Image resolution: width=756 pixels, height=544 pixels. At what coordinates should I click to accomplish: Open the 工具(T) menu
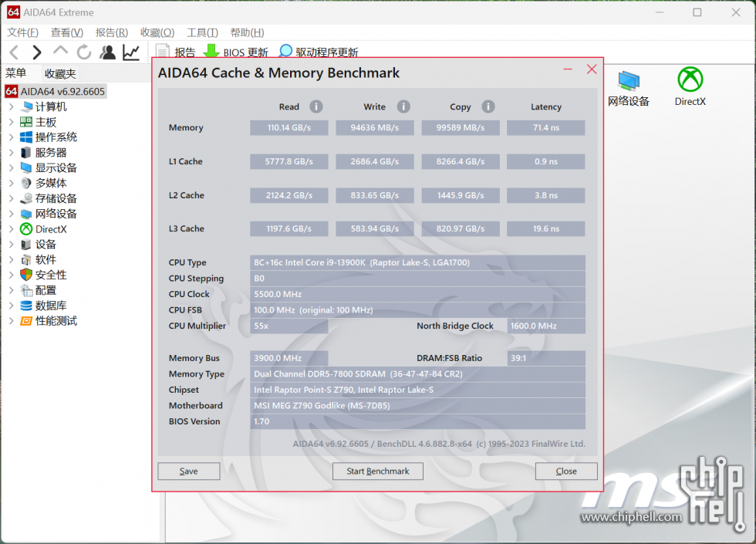(x=202, y=32)
